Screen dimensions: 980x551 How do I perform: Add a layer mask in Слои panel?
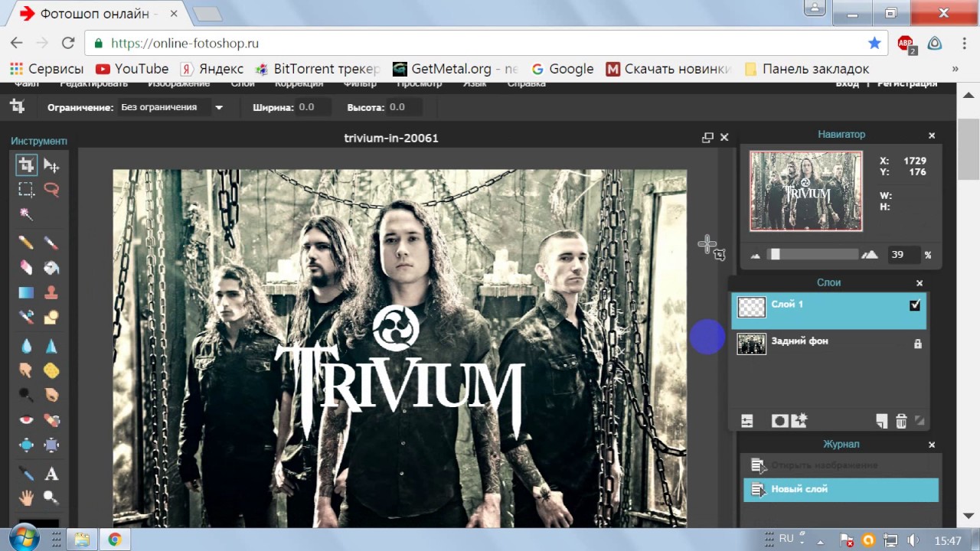(x=779, y=421)
